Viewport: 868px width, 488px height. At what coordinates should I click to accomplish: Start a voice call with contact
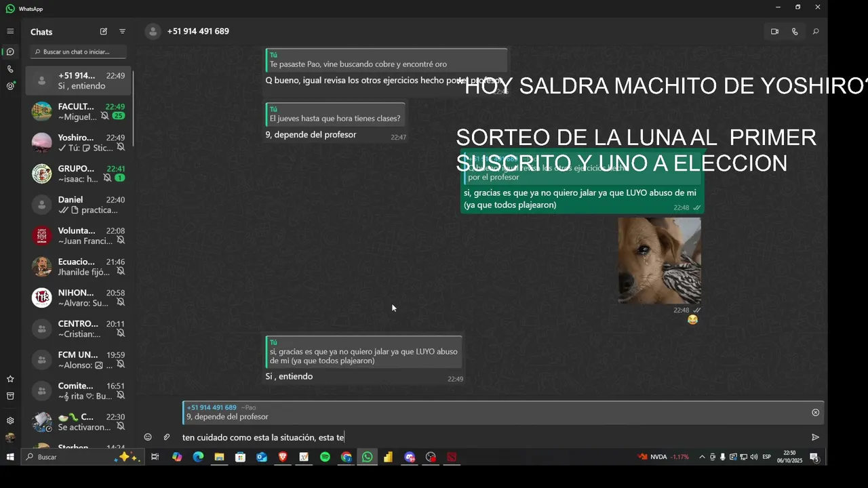795,31
